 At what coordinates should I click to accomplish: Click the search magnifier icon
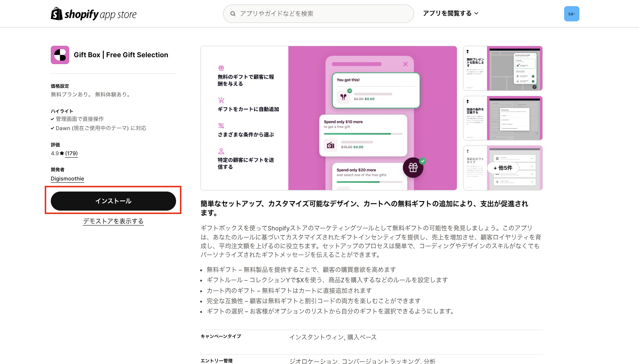click(233, 13)
